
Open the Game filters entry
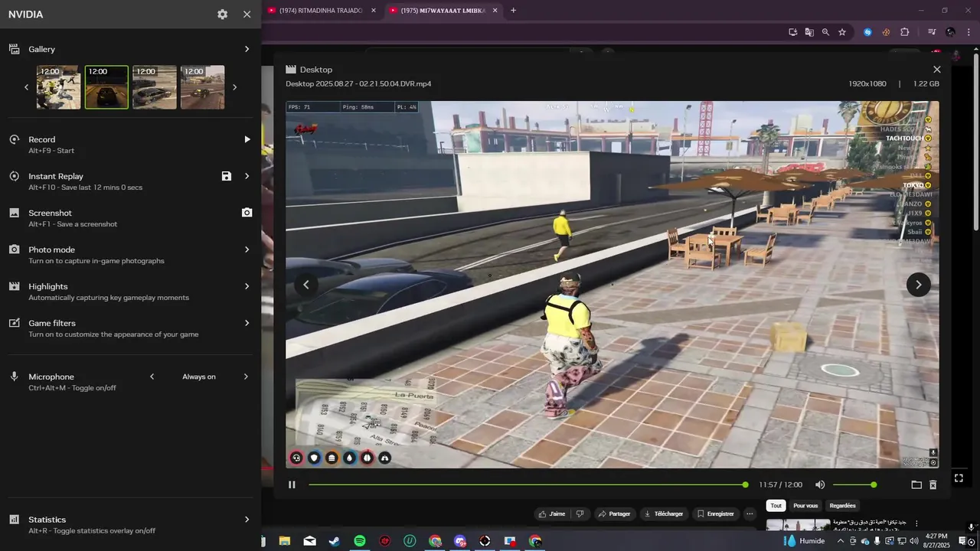[52, 323]
